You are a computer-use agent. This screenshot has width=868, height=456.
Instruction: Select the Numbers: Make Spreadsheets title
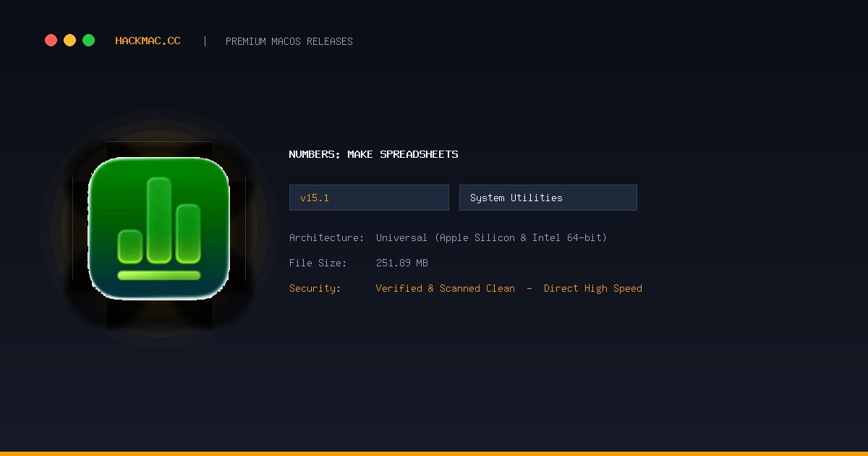click(x=373, y=154)
